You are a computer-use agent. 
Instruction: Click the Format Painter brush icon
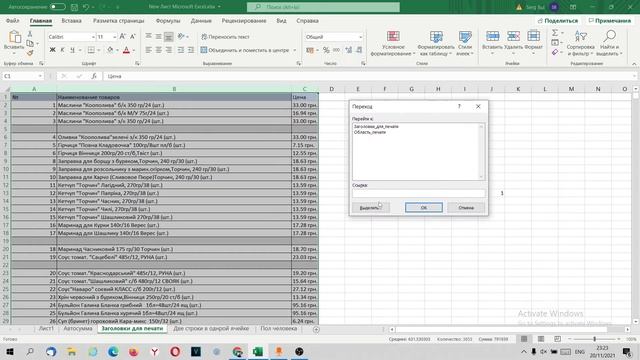tap(30, 53)
